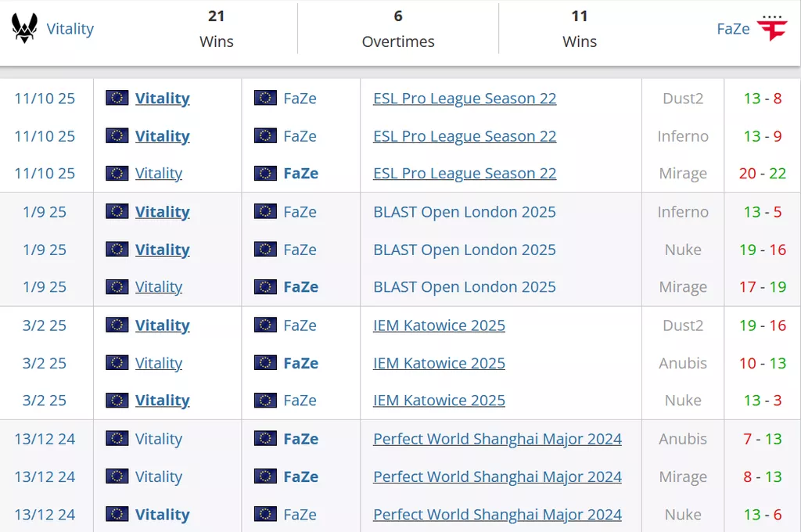Click Vitality in the Dust2 19 - 16 row
801x532 pixels.
162,325
